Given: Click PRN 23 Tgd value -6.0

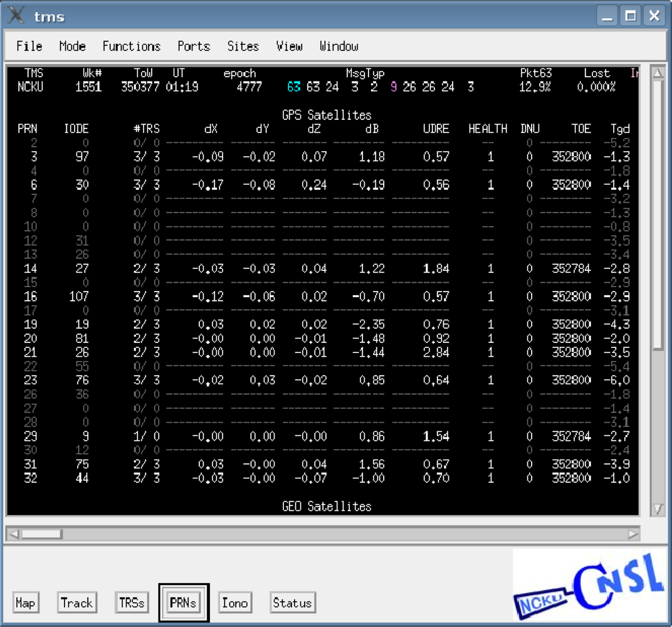Looking at the screenshot, I should tap(617, 380).
